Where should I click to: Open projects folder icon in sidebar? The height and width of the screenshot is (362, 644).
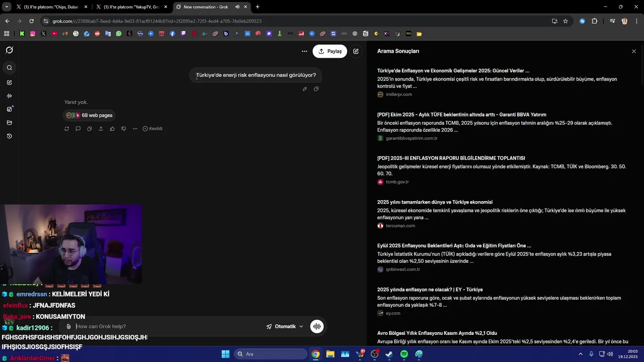coord(9,123)
